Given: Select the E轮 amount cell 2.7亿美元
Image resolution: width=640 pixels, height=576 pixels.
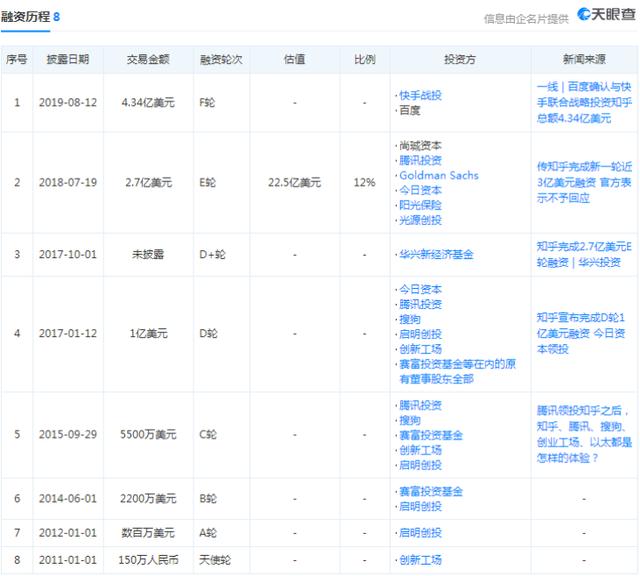Looking at the screenshot, I should pyautogui.click(x=148, y=182).
